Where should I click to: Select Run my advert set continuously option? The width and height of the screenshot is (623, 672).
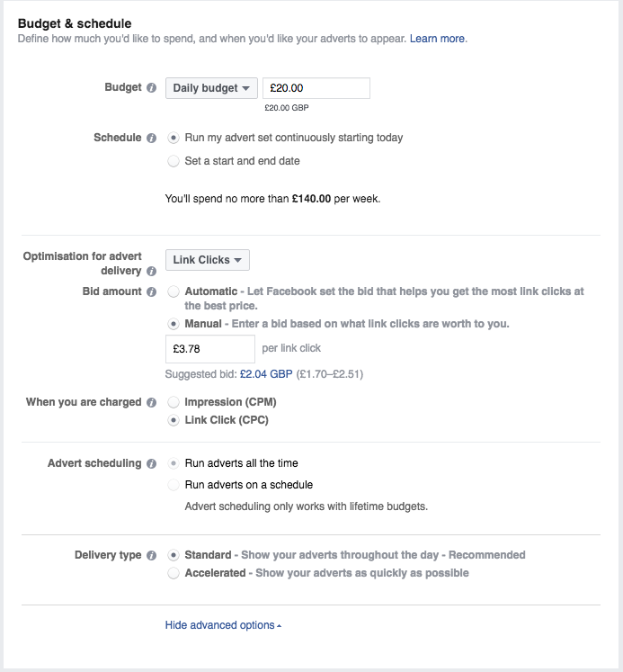click(174, 138)
